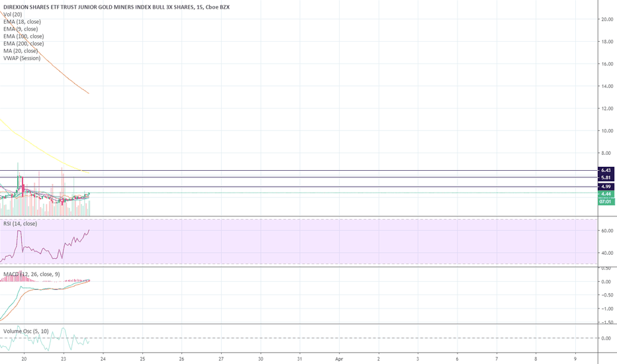This screenshot has width=617, height=364.
Task: Click the 40.00 RSI axis value
Action: (607, 253)
